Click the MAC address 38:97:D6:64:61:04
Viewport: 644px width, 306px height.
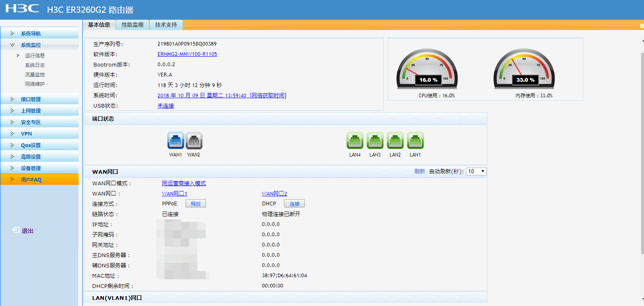[285, 276]
